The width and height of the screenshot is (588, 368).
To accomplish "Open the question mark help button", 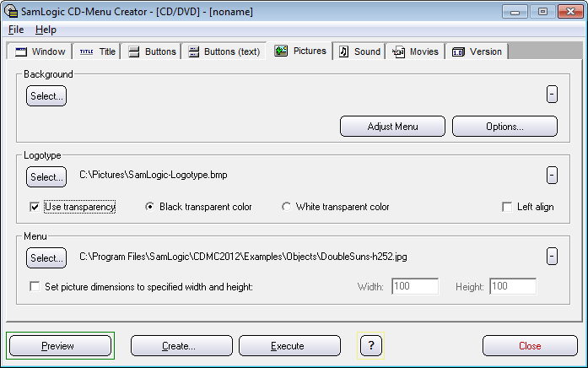I will pos(371,345).
